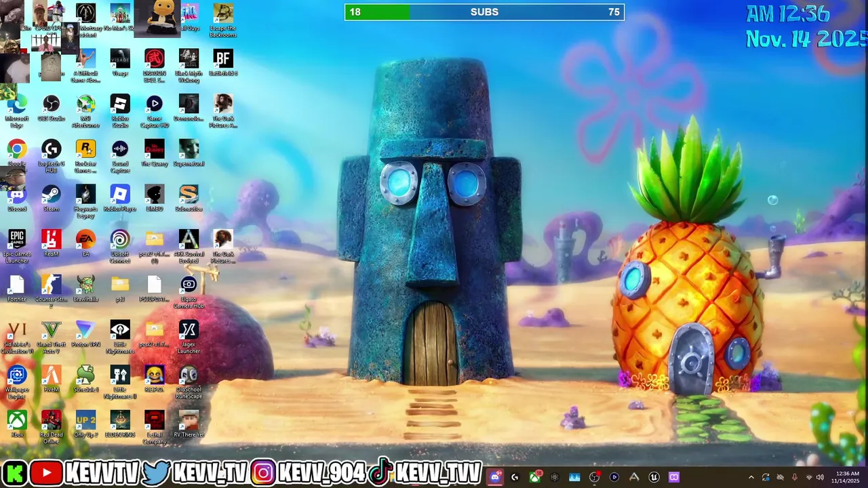Image resolution: width=868 pixels, height=488 pixels.
Task: Select the Ubisoft Connect desktop icon
Action: click(120, 247)
